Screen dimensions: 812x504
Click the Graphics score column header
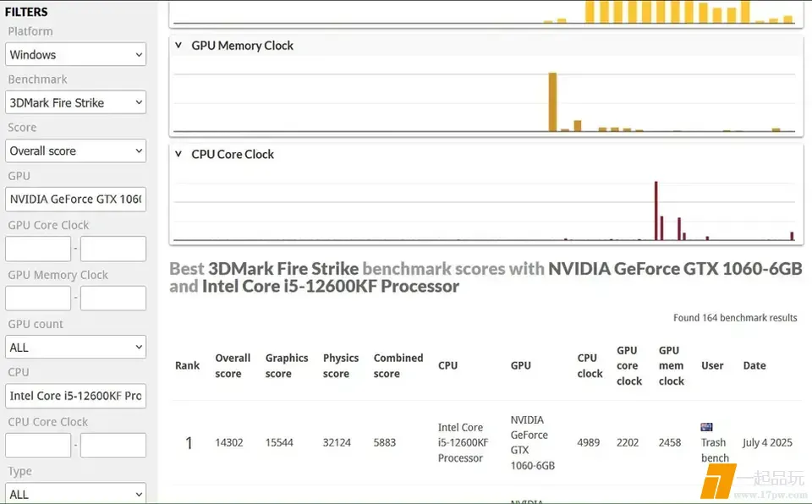[287, 365]
